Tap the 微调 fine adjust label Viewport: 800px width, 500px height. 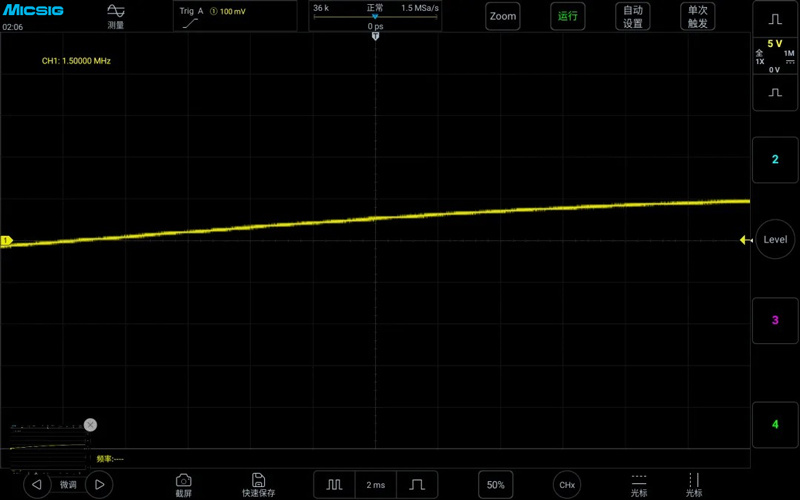(68, 485)
